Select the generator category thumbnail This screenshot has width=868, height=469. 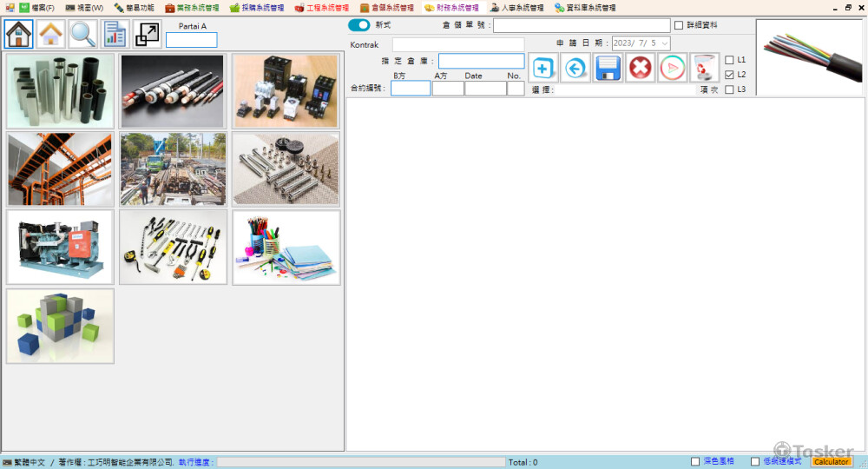coord(60,248)
